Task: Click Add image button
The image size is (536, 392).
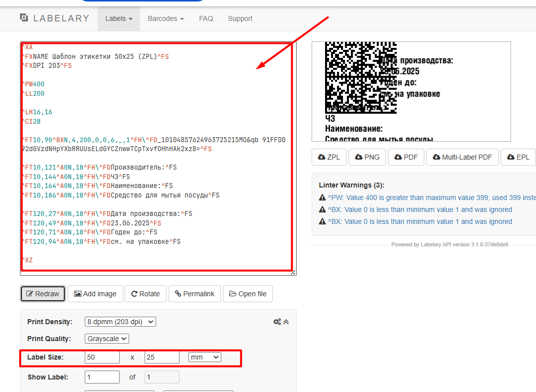Action: point(95,294)
